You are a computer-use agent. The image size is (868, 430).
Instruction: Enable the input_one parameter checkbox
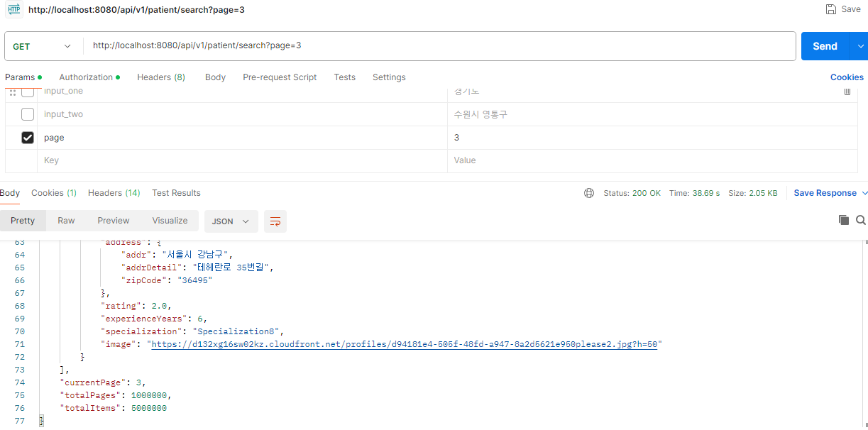click(28, 92)
